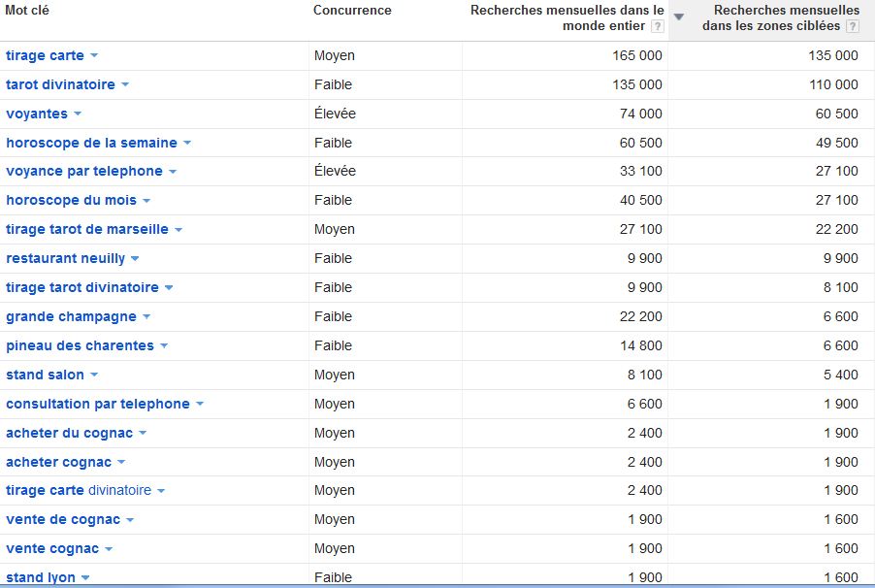Screen dimensions: 875x588
Task: Open the acheter du cognac keyword link
Action: 69,433
